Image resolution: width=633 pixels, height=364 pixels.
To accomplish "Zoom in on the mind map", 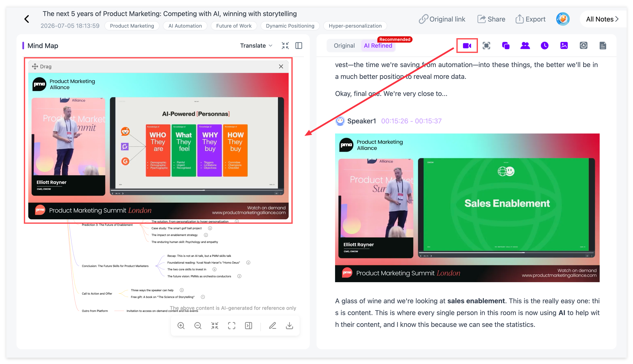I will (181, 325).
